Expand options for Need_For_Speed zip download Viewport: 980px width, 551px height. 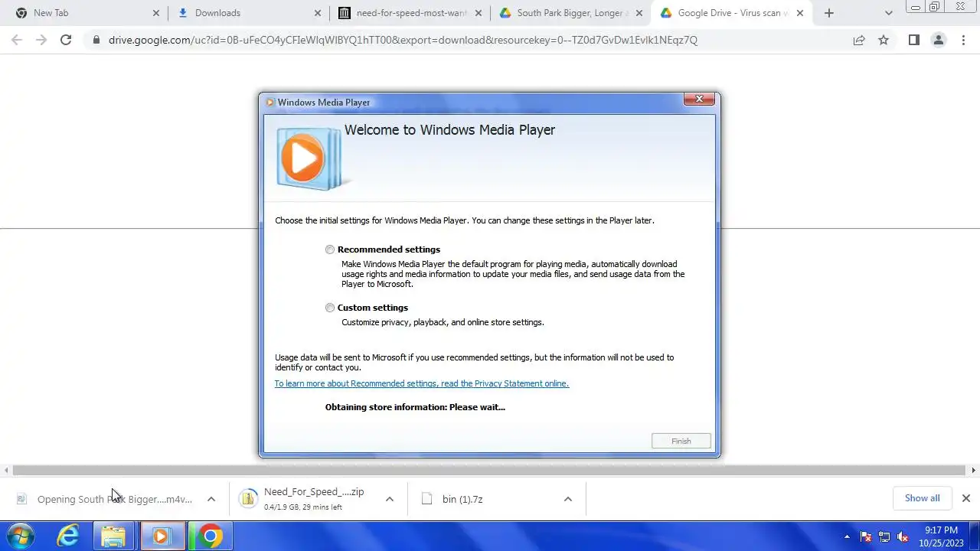pyautogui.click(x=389, y=499)
